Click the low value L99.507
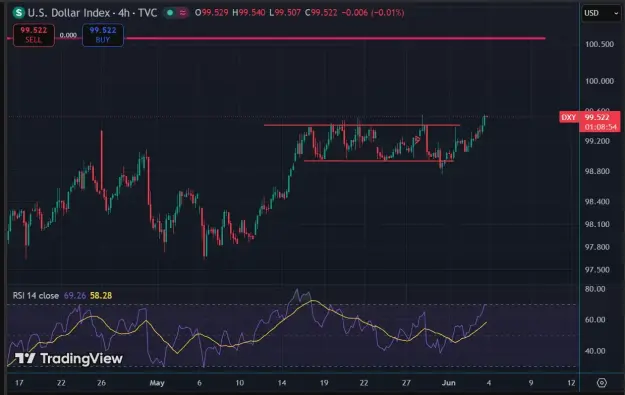 [x=285, y=13]
